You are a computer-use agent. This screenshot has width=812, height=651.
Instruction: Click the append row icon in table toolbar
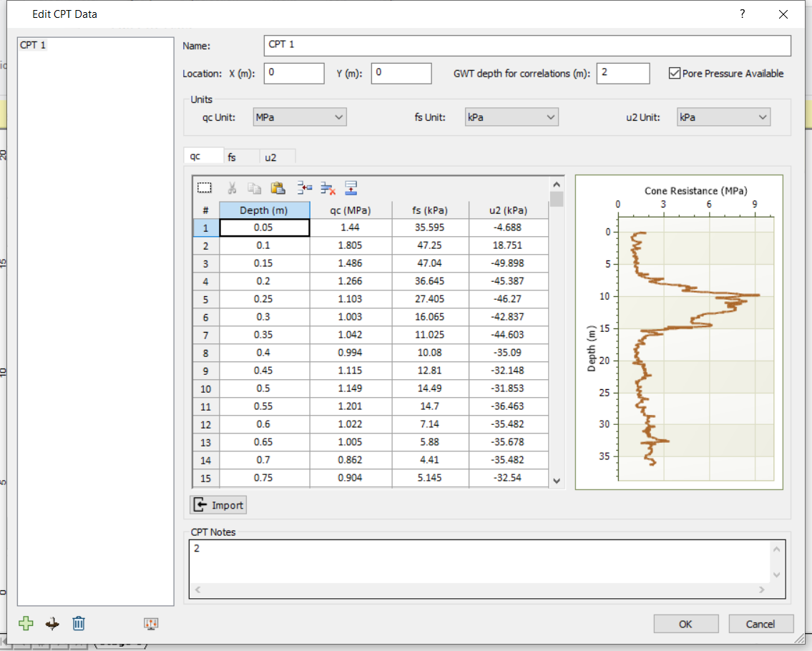(351, 188)
